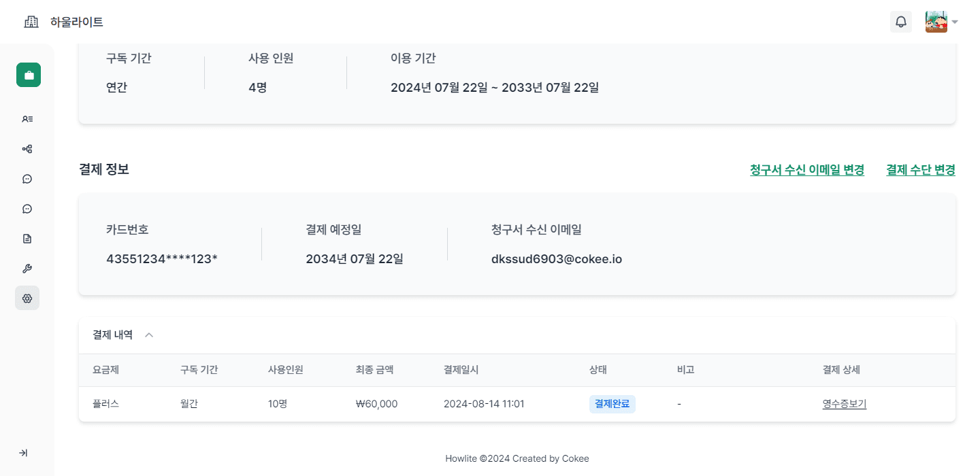980x476 pixels.
Task: Select the second chat bubble icon in sidebar
Action: [27, 208]
